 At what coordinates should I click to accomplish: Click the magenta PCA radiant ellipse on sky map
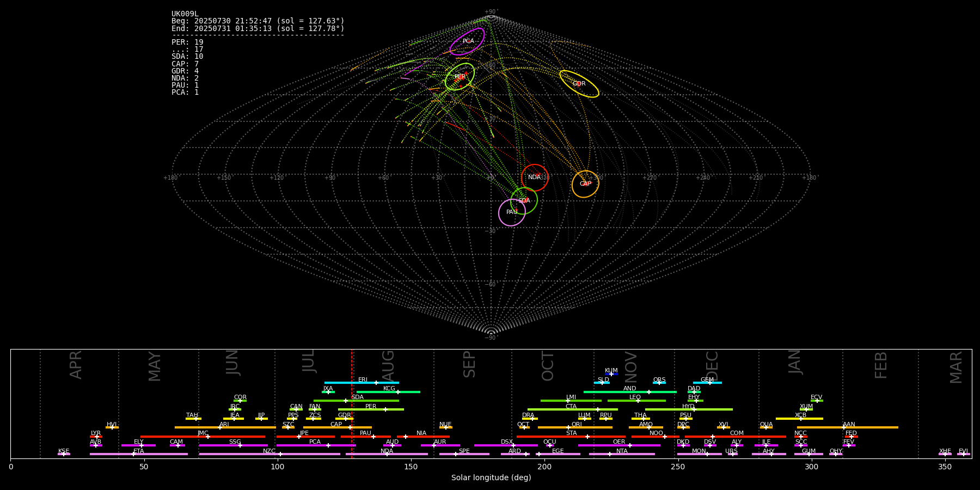pyautogui.click(x=467, y=42)
